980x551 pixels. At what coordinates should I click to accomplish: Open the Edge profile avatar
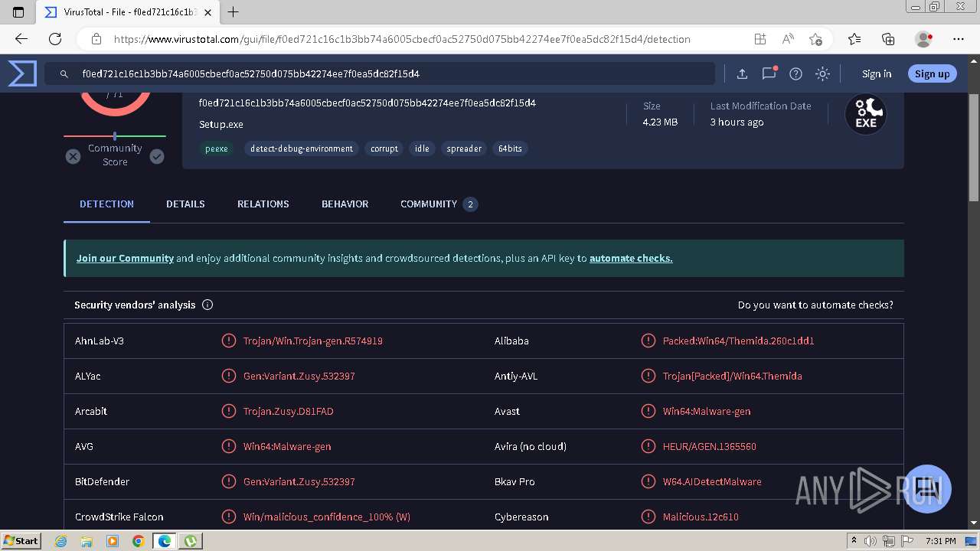click(923, 39)
